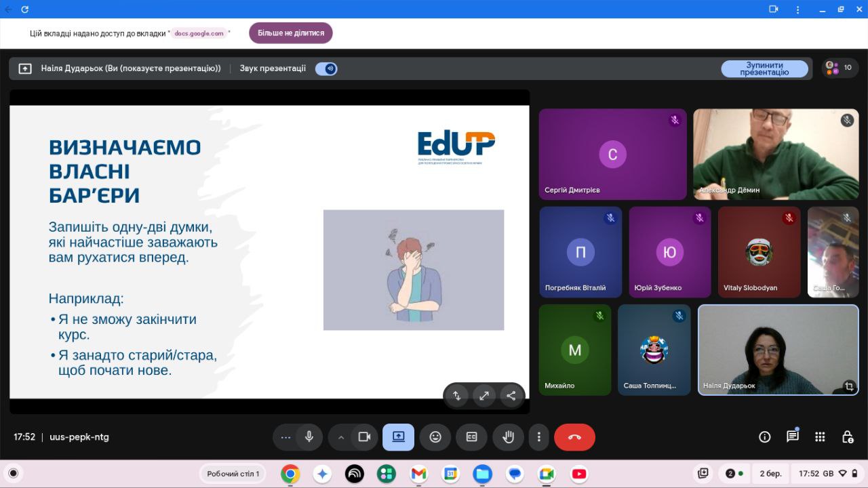
Task: Open the vertical three-dots more options menu
Action: [x=538, y=437]
